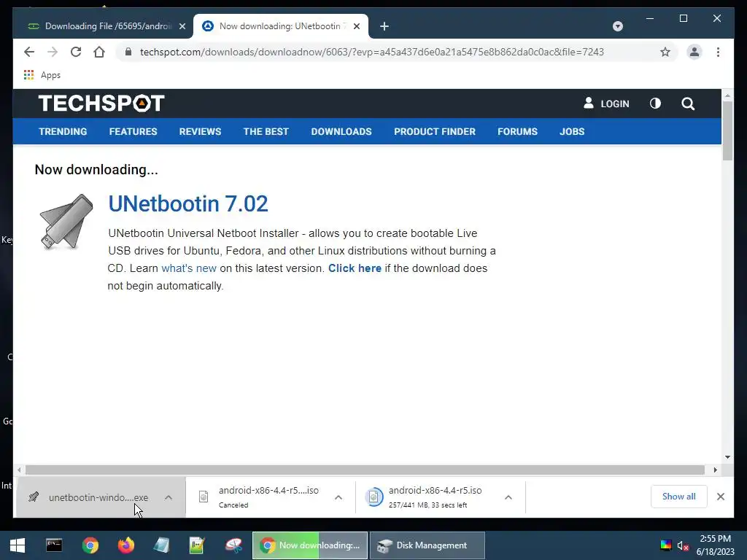The height and width of the screenshot is (560, 747).
Task: Bookmark this page with the star icon
Action: [665, 52]
